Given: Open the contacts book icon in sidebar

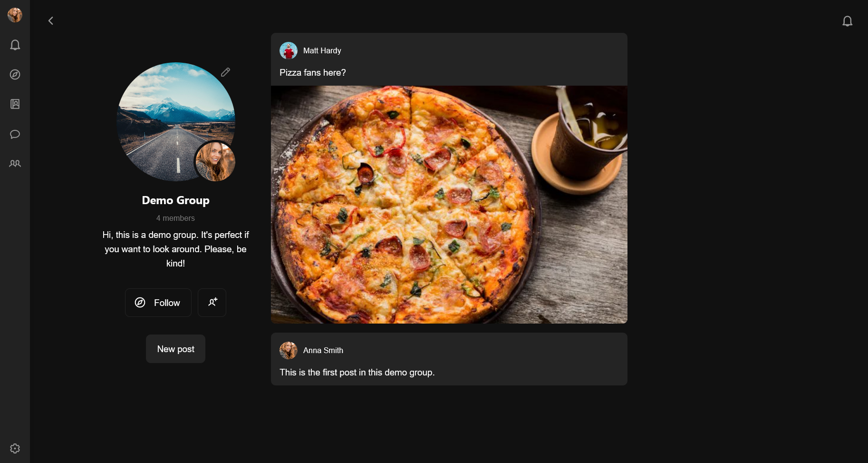Looking at the screenshot, I should click(15, 104).
